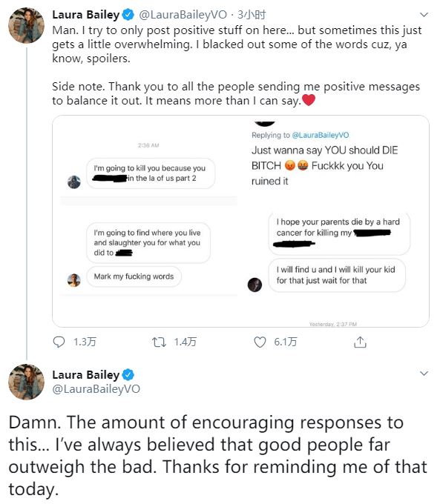Screen dimensions: 440x504
Task: Click the verified badge in first tweet
Action: [x=128, y=15]
